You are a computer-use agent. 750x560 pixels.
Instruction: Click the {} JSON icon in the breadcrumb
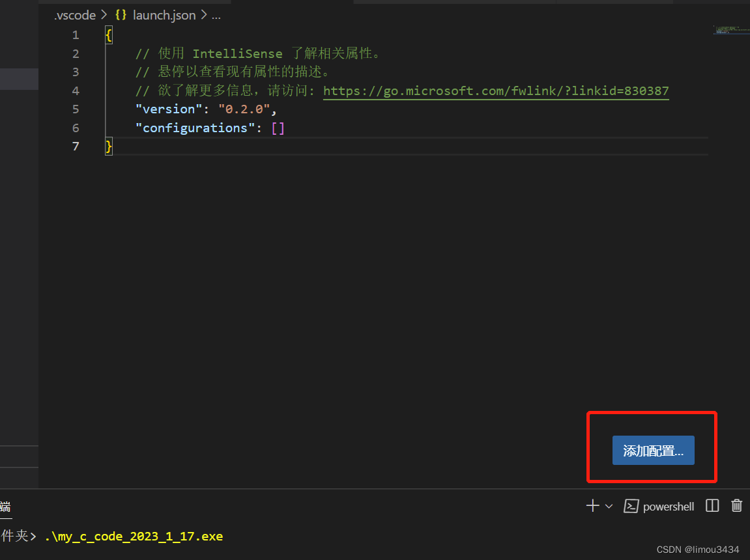coord(121,14)
